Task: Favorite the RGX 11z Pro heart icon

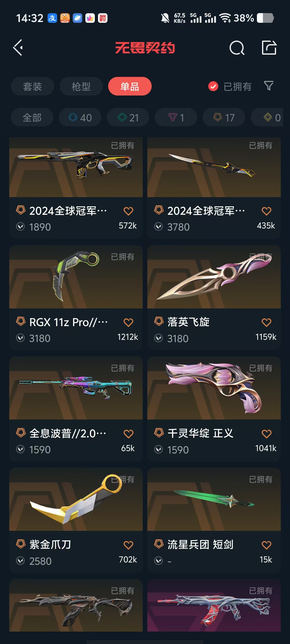Action: [128, 322]
